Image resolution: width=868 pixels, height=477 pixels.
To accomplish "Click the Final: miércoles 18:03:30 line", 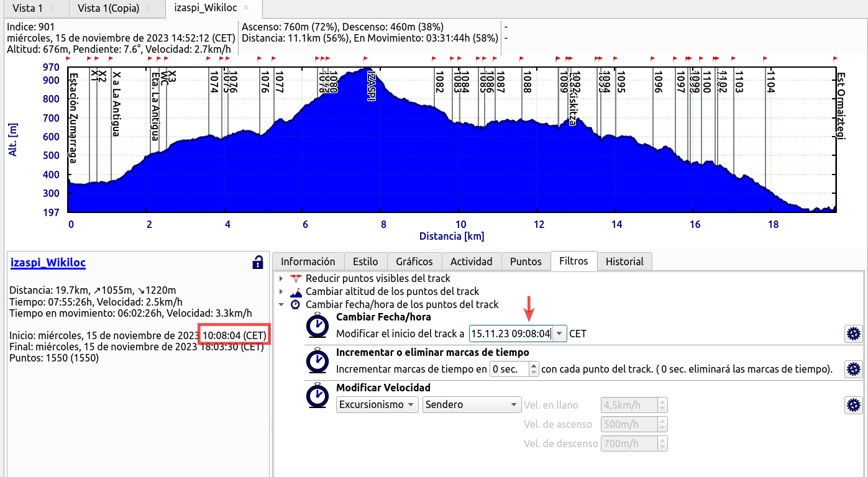I will coord(137,347).
